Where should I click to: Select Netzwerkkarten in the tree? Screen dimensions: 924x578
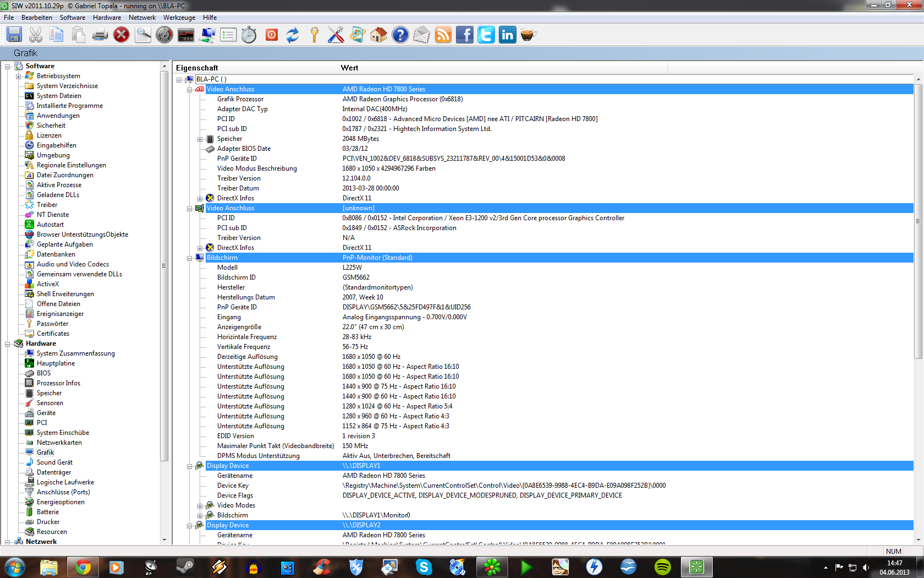59,443
